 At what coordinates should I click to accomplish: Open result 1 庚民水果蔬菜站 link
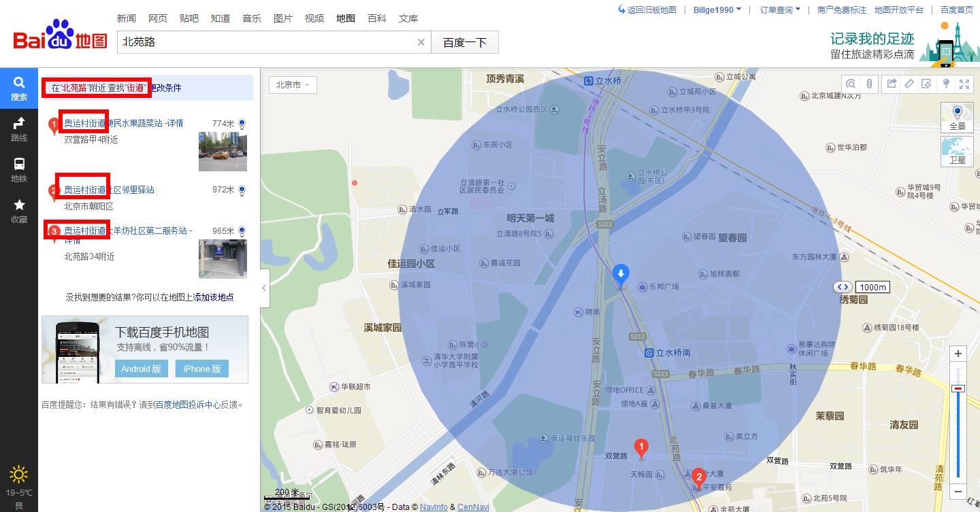[x=124, y=123]
